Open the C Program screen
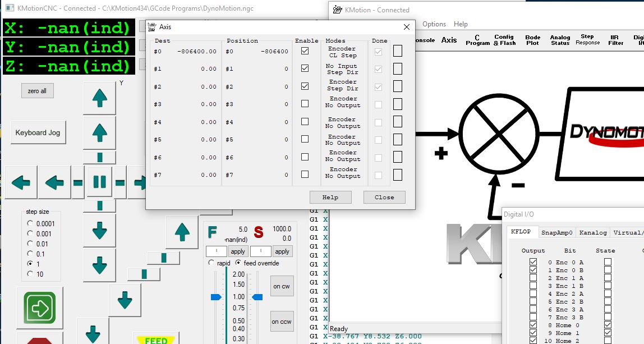The width and height of the screenshot is (644, 344). pyautogui.click(x=477, y=40)
